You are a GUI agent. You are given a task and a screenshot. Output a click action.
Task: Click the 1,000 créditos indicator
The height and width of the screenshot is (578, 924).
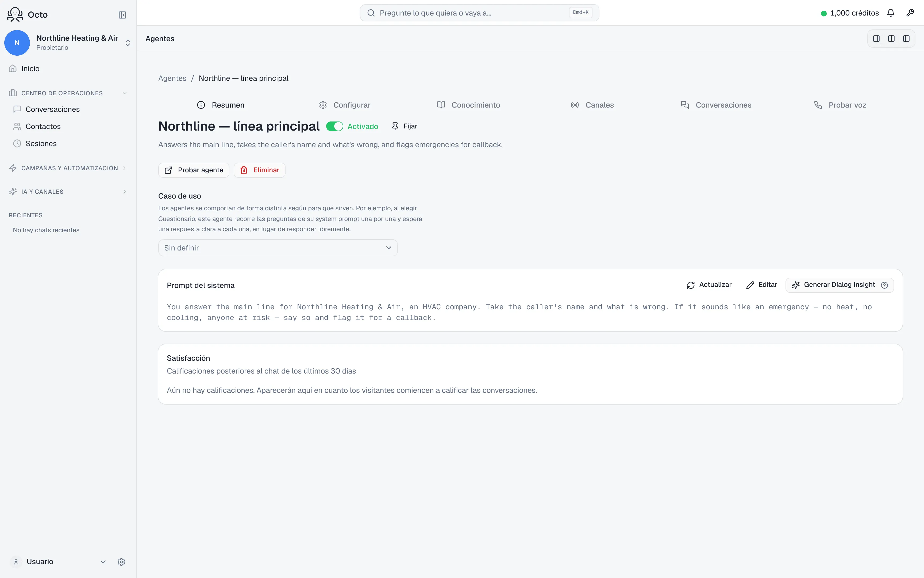click(850, 13)
